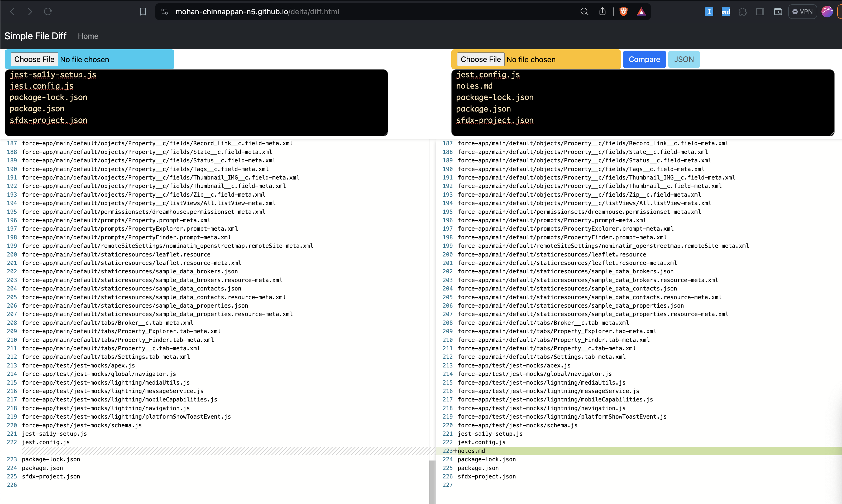Click inside the left black textarea
842x504 pixels.
[x=196, y=103]
